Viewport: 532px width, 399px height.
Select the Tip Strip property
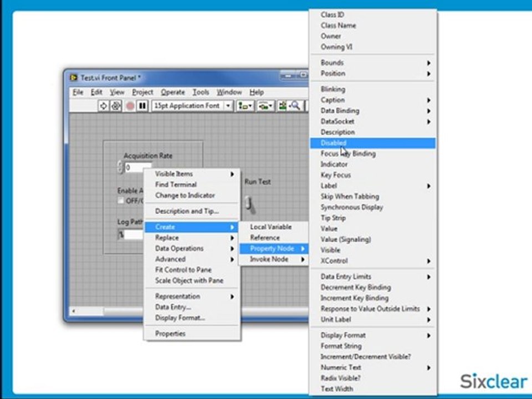373,218
